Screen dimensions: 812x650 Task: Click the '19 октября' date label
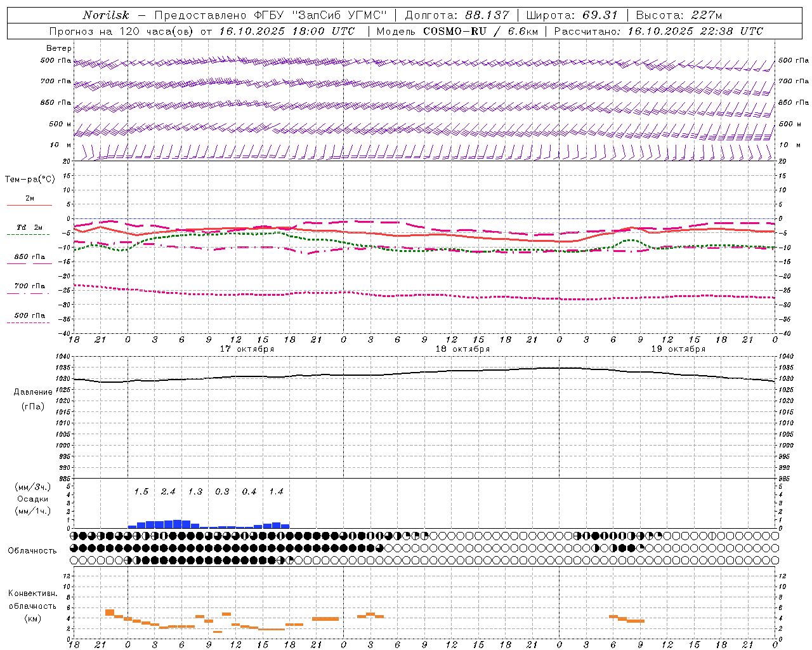678,349
